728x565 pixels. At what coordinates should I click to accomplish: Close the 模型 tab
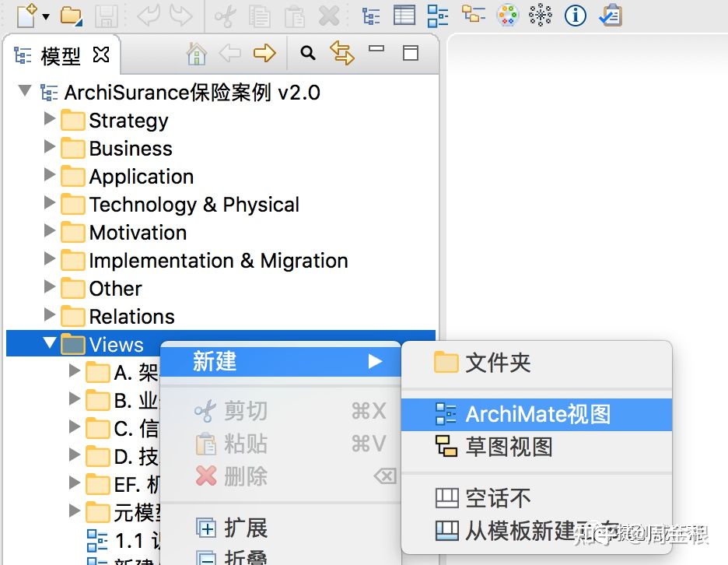click(101, 54)
